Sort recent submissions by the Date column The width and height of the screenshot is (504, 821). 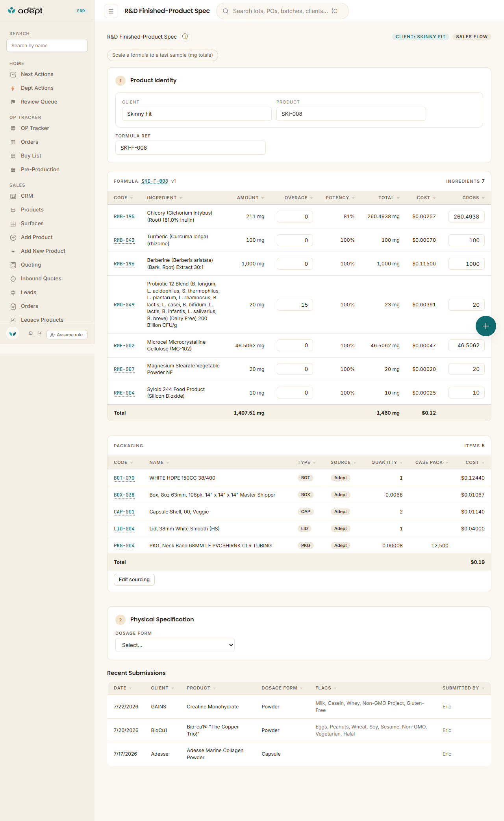click(x=122, y=688)
